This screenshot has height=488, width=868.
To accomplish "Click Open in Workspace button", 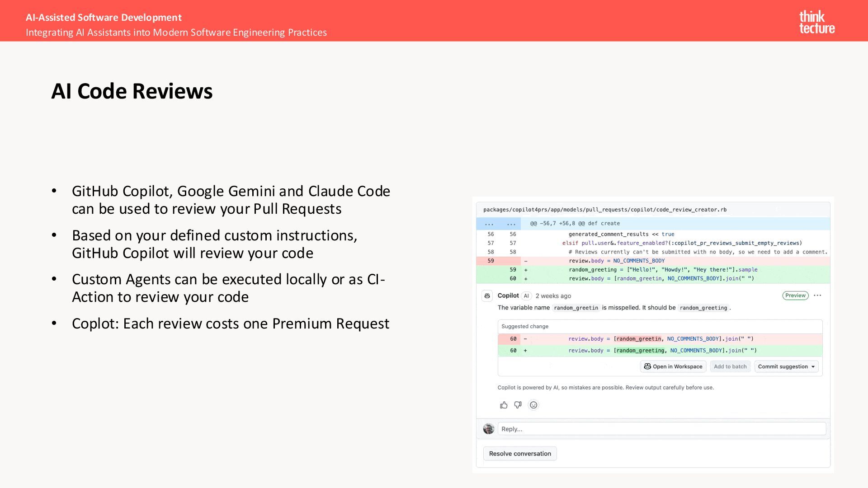I will coord(673,367).
